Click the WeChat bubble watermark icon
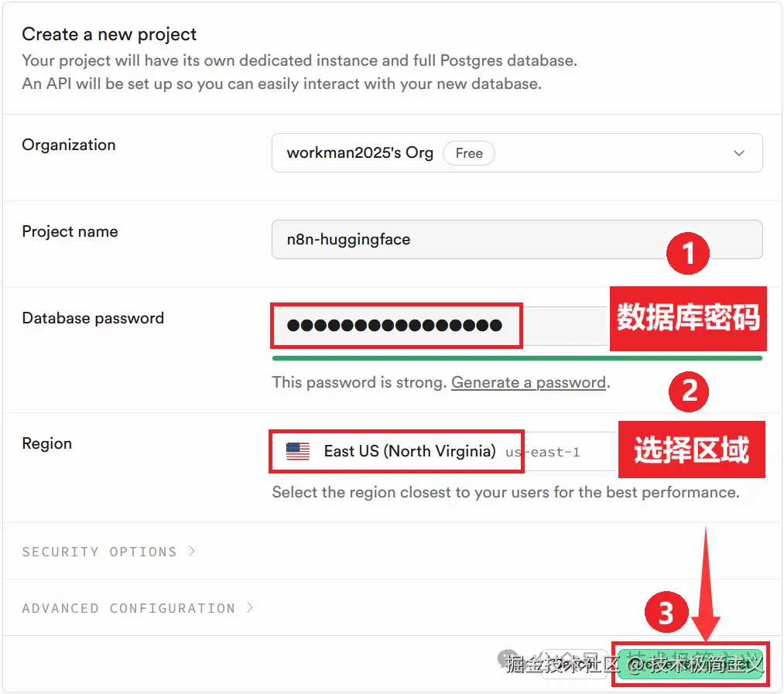This screenshot has height=694, width=784. [508, 658]
